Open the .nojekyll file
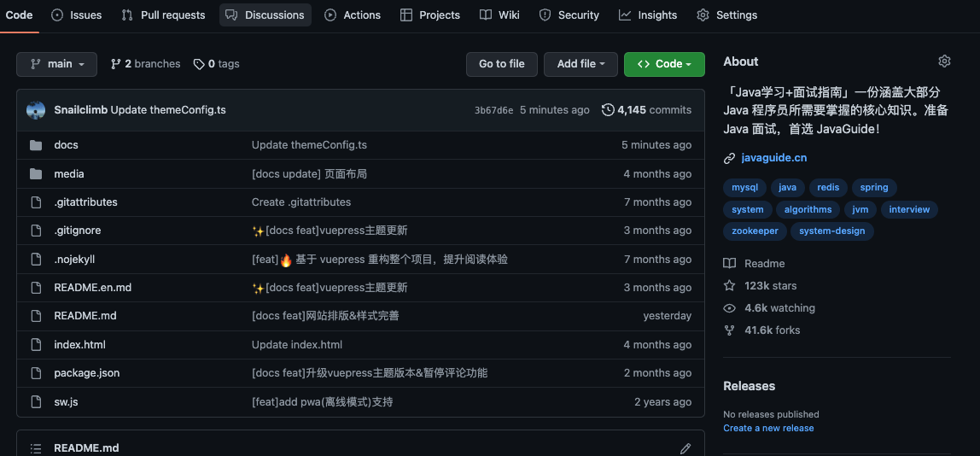 coord(74,259)
